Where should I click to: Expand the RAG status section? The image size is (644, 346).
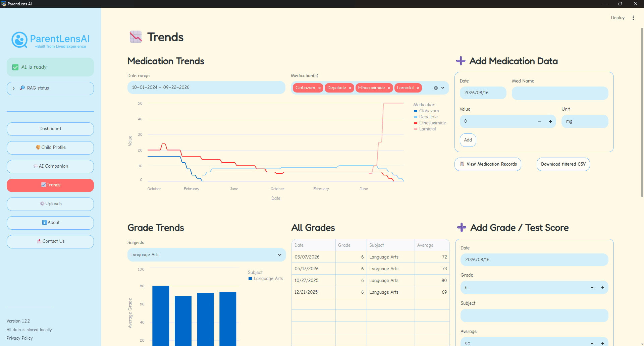pos(50,88)
